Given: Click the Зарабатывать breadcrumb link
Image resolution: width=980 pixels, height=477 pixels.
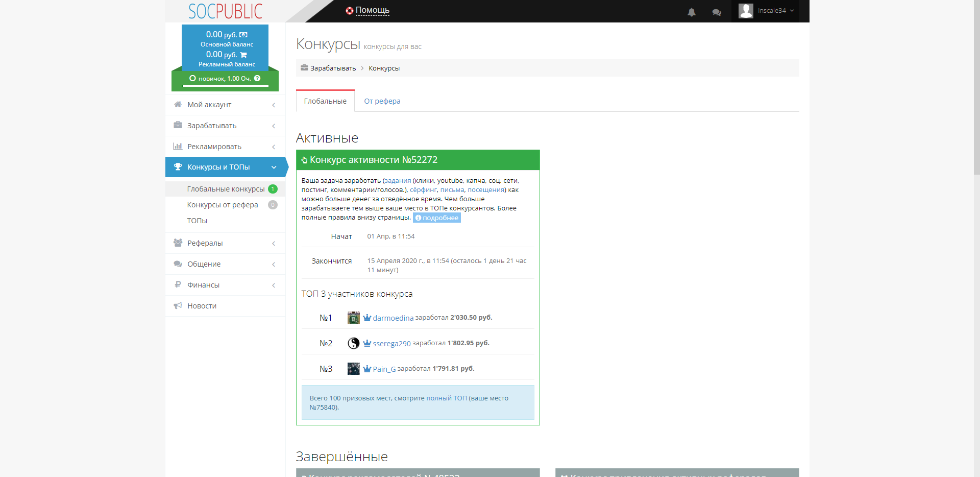Looking at the screenshot, I should pyautogui.click(x=333, y=68).
